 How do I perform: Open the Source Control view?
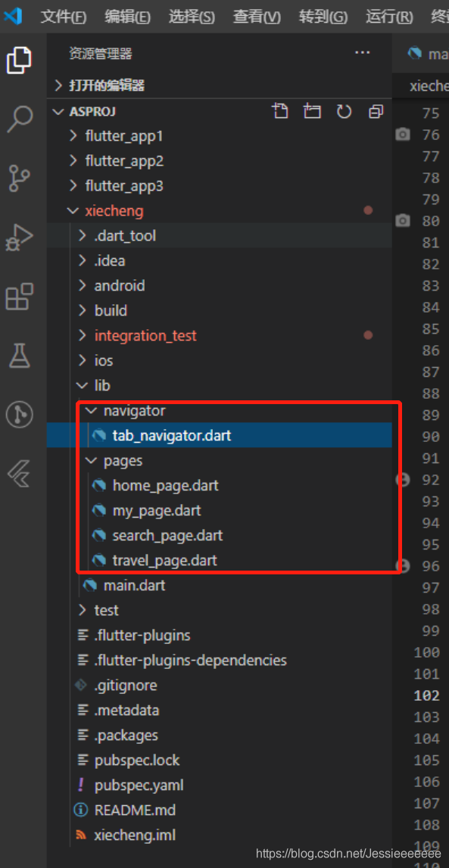pyautogui.click(x=20, y=179)
